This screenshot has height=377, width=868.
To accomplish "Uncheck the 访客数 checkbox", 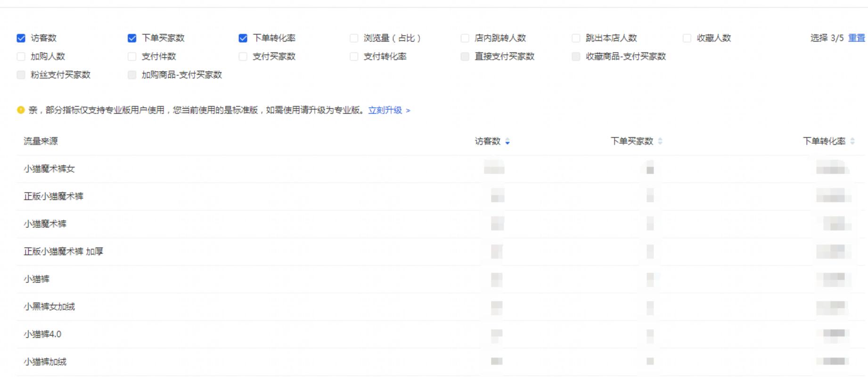I will click(x=21, y=38).
